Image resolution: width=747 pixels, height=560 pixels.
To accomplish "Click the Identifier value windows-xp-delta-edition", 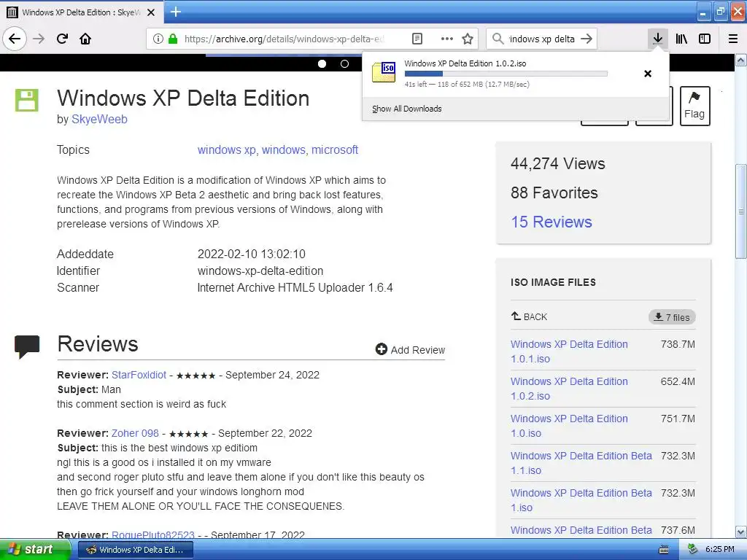I will [260, 271].
